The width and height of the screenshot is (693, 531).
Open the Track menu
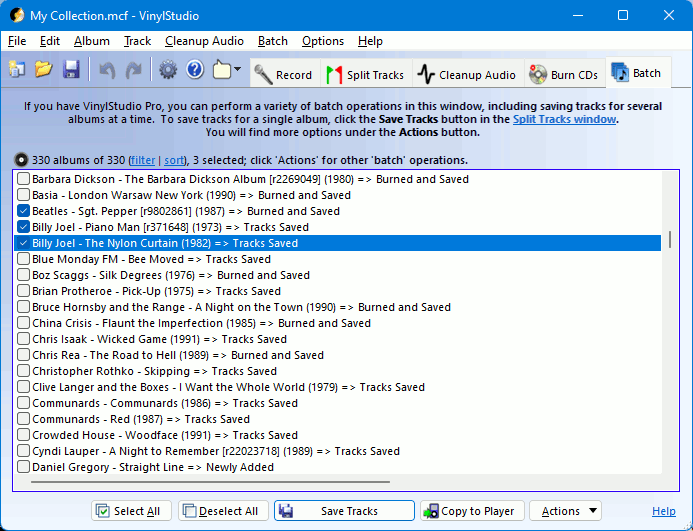click(x=137, y=41)
